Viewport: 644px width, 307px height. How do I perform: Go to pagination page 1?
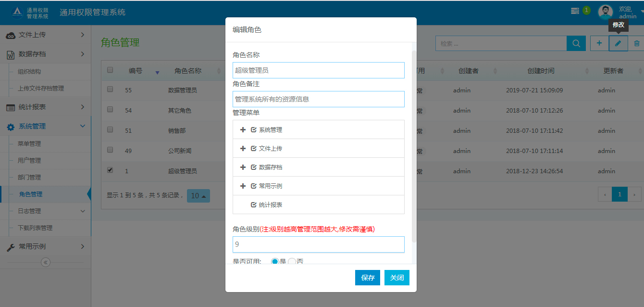(619, 194)
